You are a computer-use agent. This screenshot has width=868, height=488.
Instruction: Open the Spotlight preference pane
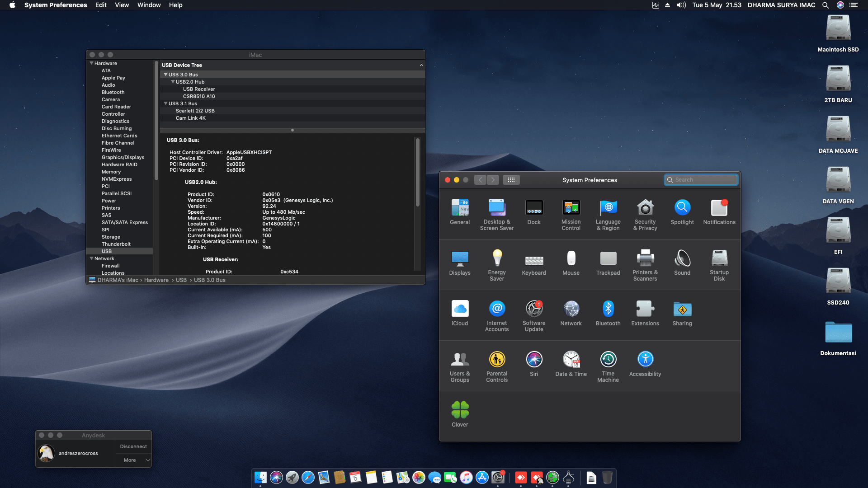coord(682,211)
